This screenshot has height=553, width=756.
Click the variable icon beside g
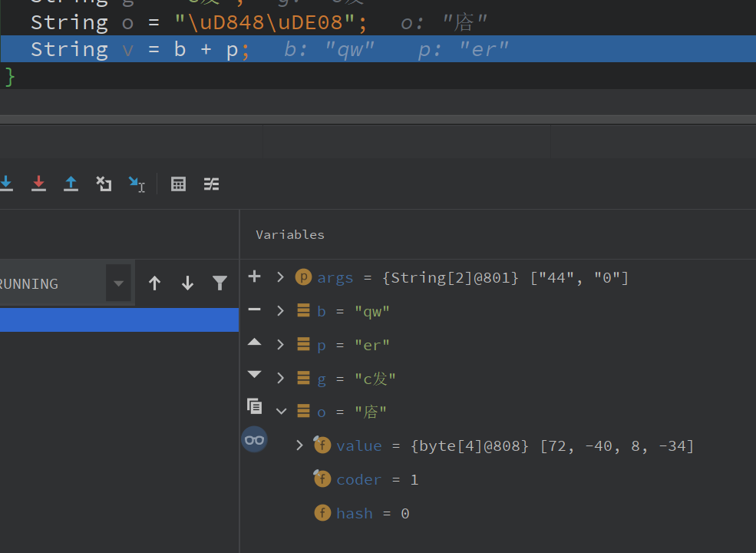(x=303, y=377)
